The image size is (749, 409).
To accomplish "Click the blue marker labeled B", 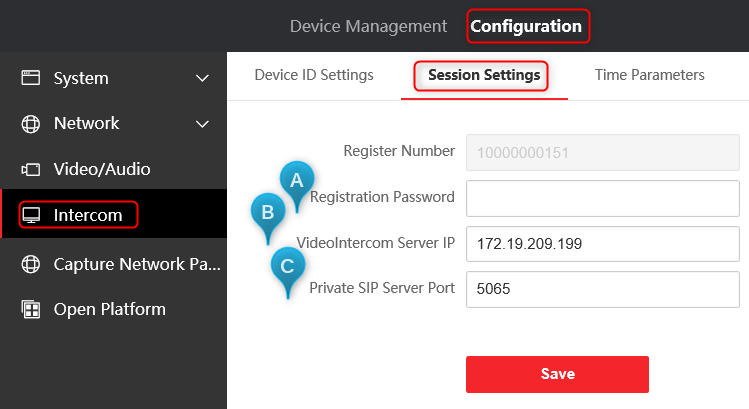I will coord(268,218).
